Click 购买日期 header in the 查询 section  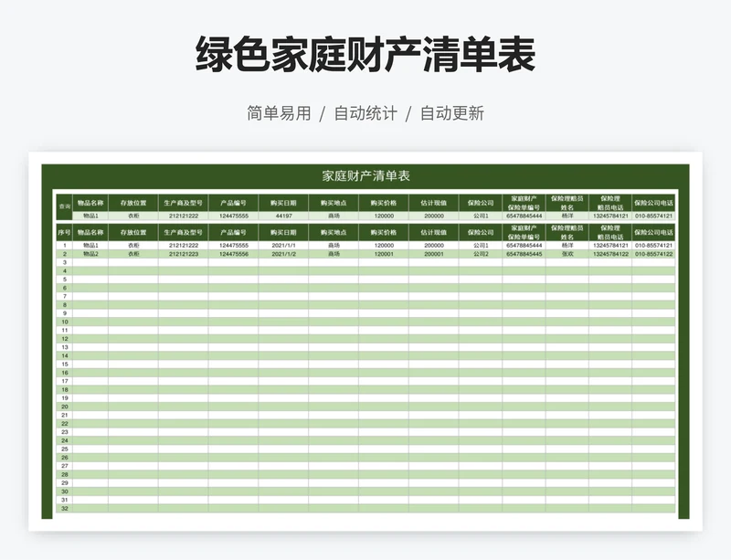click(x=283, y=203)
